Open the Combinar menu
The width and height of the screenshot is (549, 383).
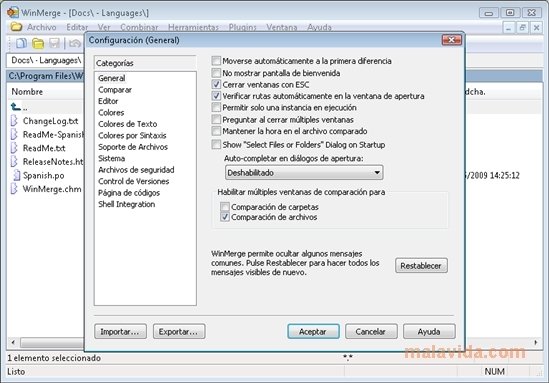[139, 27]
